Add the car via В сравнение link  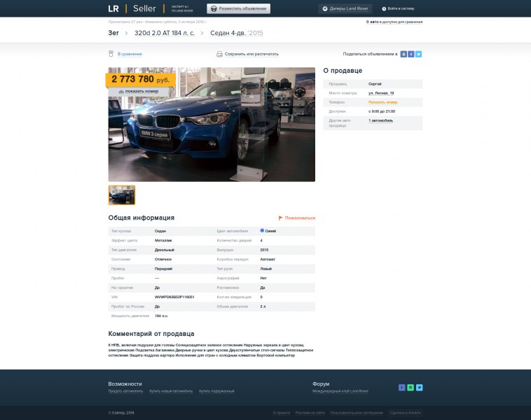point(130,54)
